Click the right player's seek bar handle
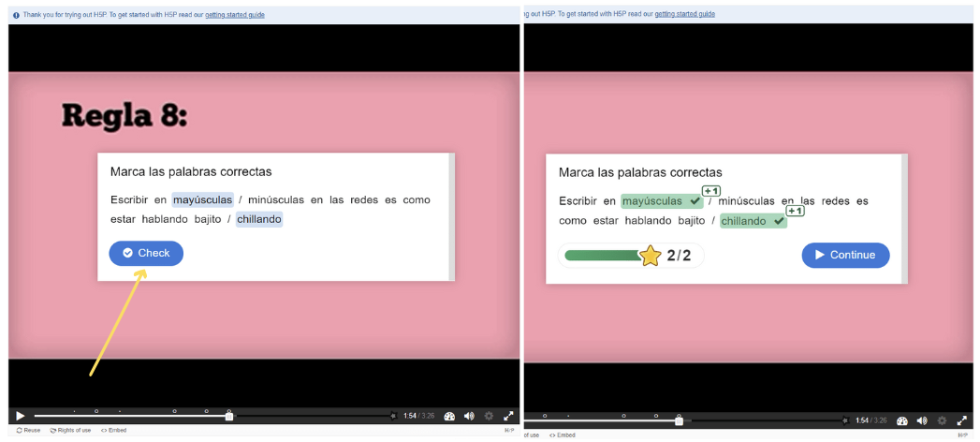980x442 pixels. coord(680,420)
